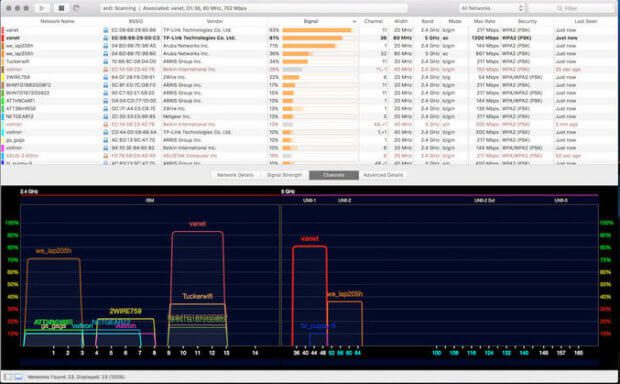The height and width of the screenshot is (384, 620).
Task: Click the blue network label in the 5 GHz graph
Action: click(x=318, y=326)
